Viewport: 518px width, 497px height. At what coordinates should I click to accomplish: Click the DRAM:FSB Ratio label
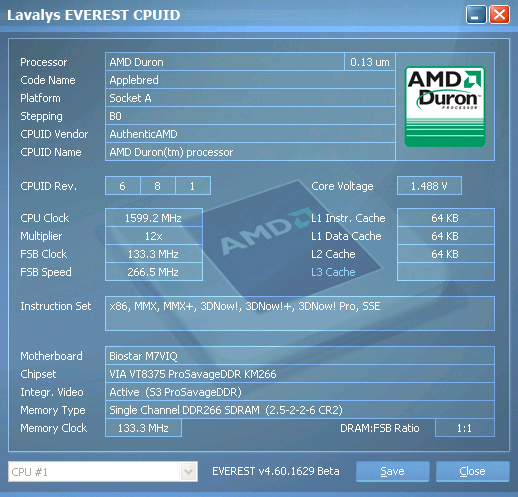coord(380,428)
